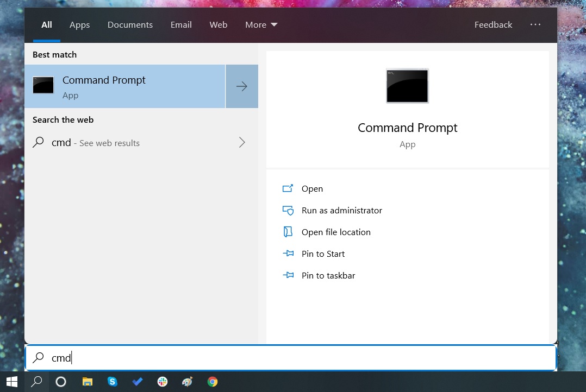Expand the More filter dropdown
The height and width of the screenshot is (392, 586).
[261, 25]
